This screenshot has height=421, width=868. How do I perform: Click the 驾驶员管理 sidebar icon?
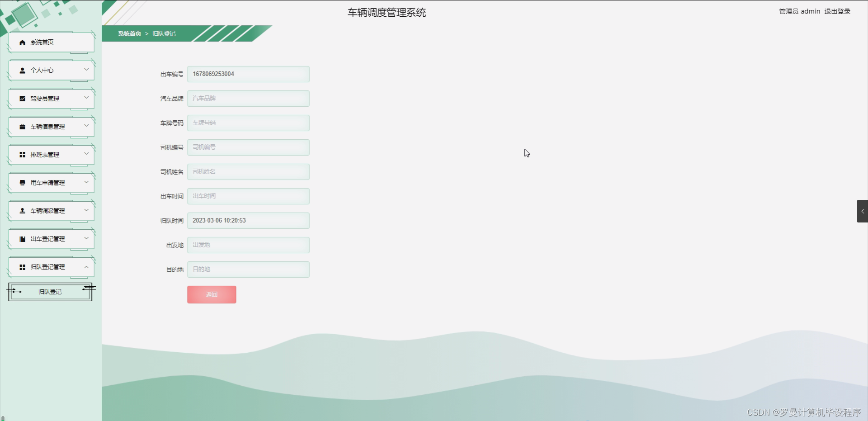[x=23, y=99]
